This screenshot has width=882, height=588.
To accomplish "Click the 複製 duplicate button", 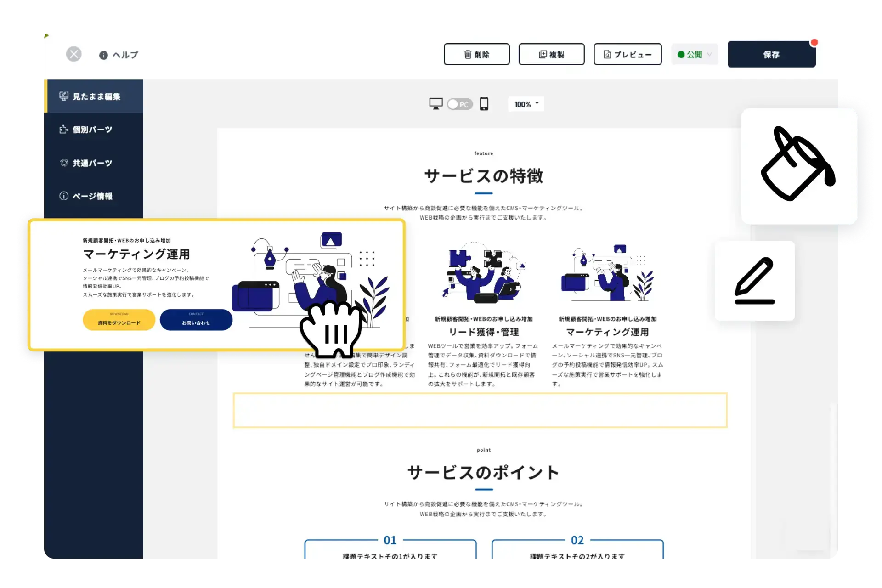I will click(551, 54).
